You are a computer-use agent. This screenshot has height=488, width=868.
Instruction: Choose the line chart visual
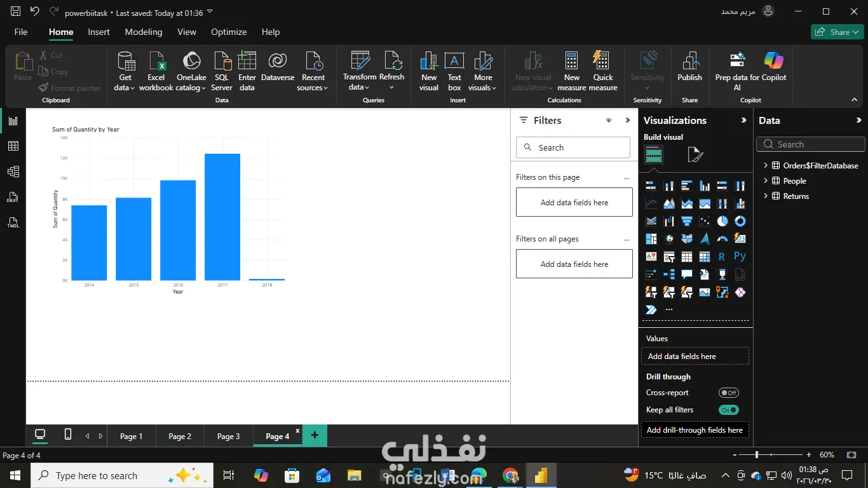[651, 203]
